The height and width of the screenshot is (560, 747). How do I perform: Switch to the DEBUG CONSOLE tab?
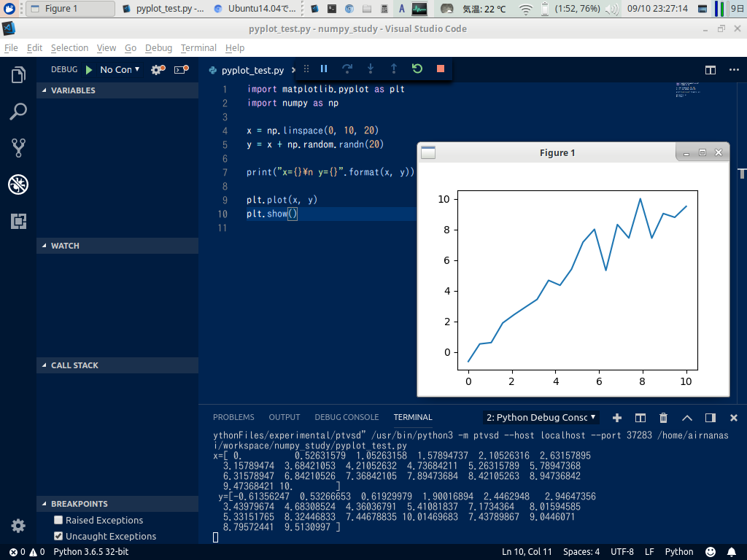point(347,417)
